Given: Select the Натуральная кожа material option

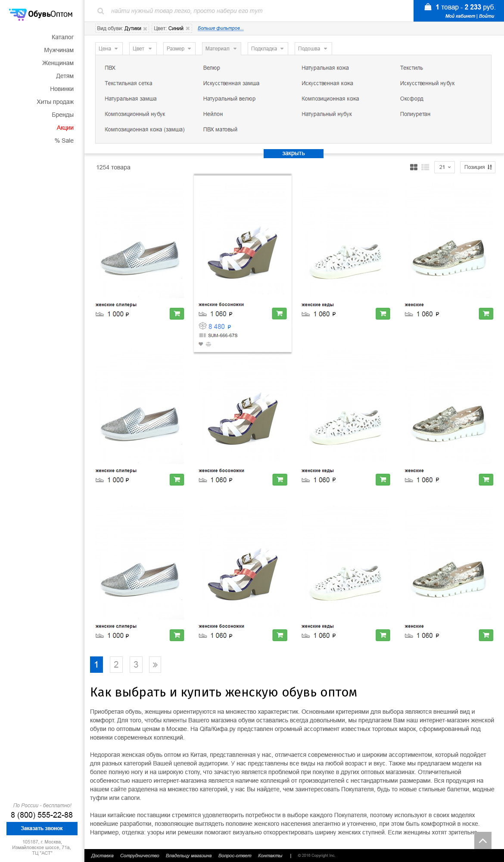Looking at the screenshot, I should pyautogui.click(x=325, y=68).
